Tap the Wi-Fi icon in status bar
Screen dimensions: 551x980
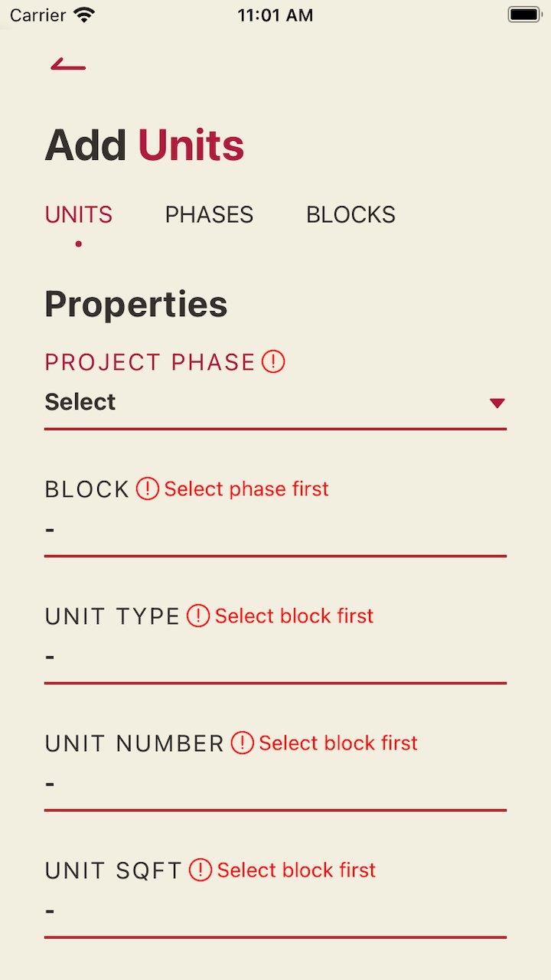tap(85, 15)
